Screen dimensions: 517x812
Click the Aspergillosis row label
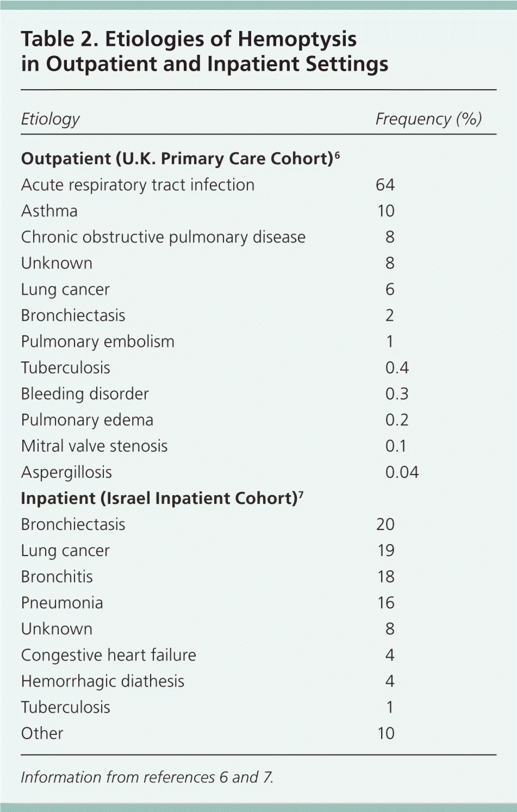[66, 472]
